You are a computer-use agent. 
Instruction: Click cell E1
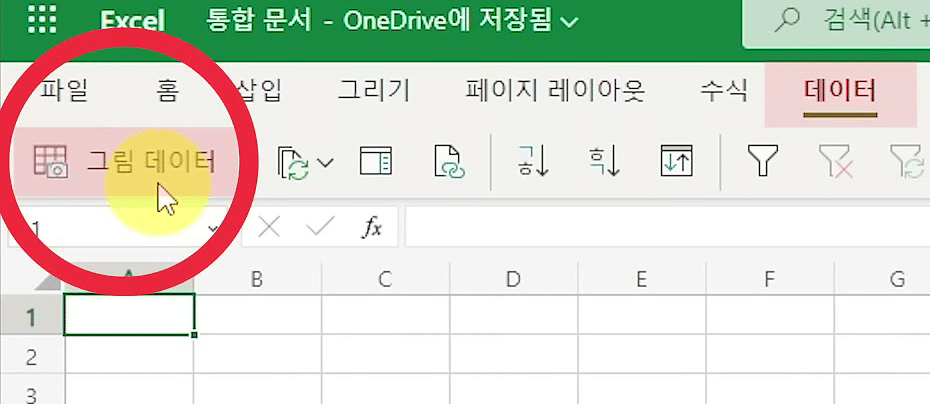(642, 315)
